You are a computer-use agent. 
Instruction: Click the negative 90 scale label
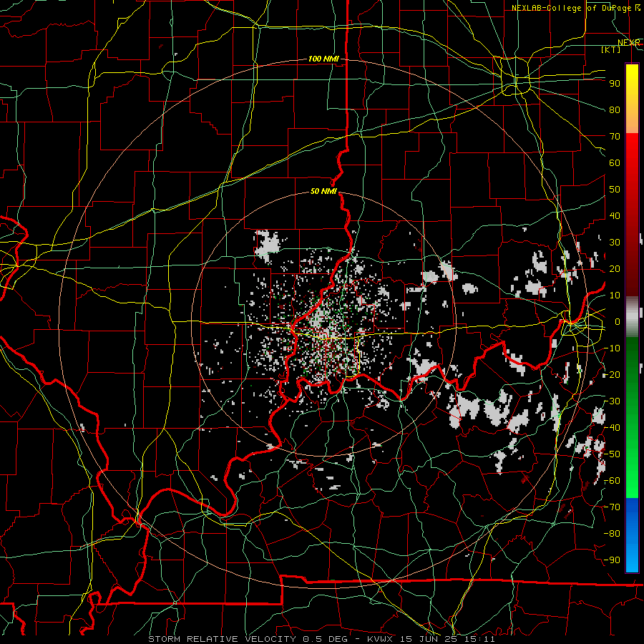click(x=612, y=560)
